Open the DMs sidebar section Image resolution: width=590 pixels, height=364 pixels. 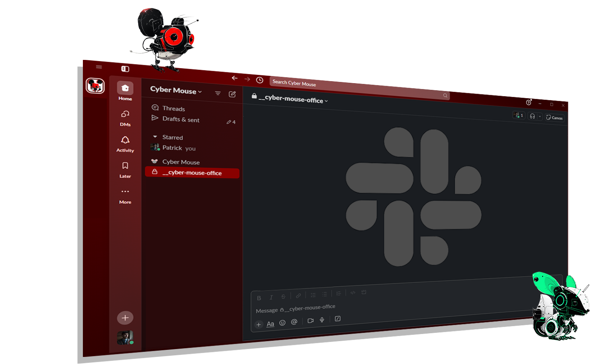pos(125,118)
